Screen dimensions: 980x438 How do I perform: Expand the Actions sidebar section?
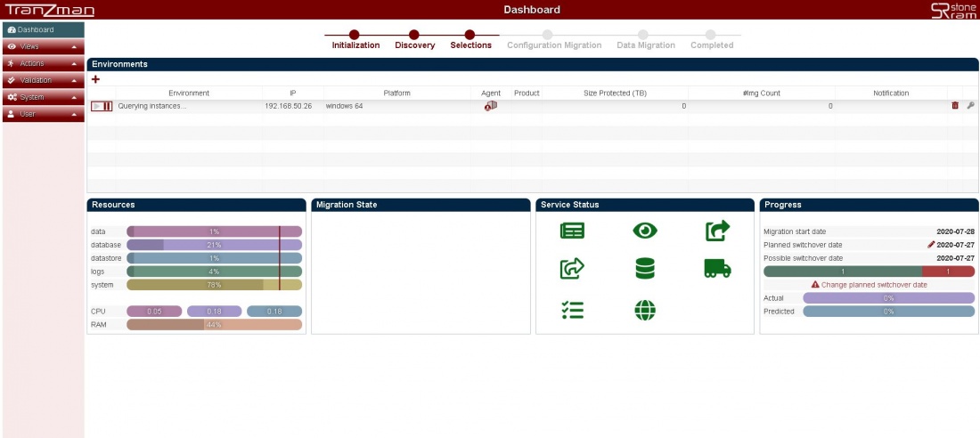click(43, 63)
